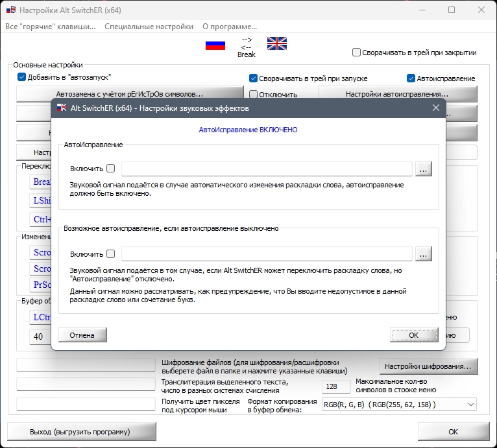Click Отмена in sound dialog
This screenshot has height=448, width=497.
click(82, 335)
